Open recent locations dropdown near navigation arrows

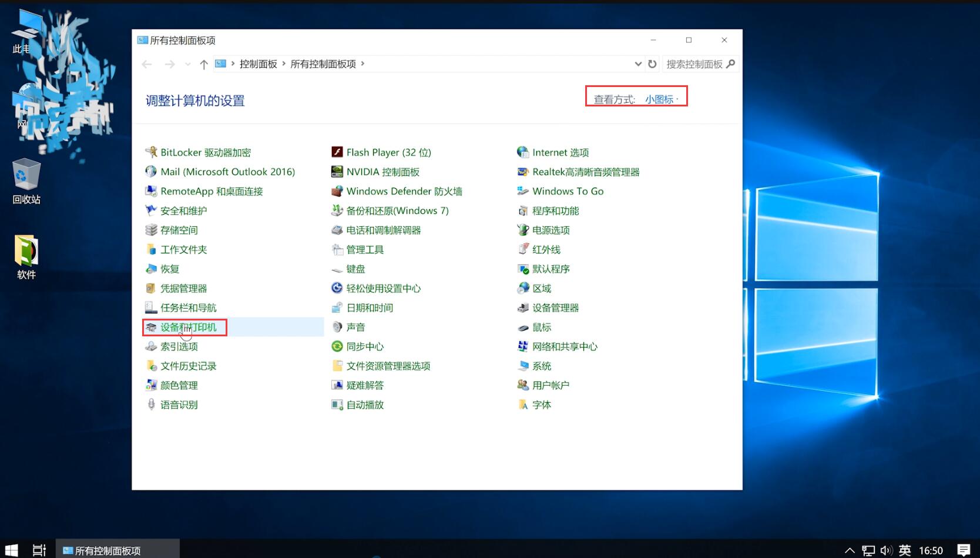188,64
